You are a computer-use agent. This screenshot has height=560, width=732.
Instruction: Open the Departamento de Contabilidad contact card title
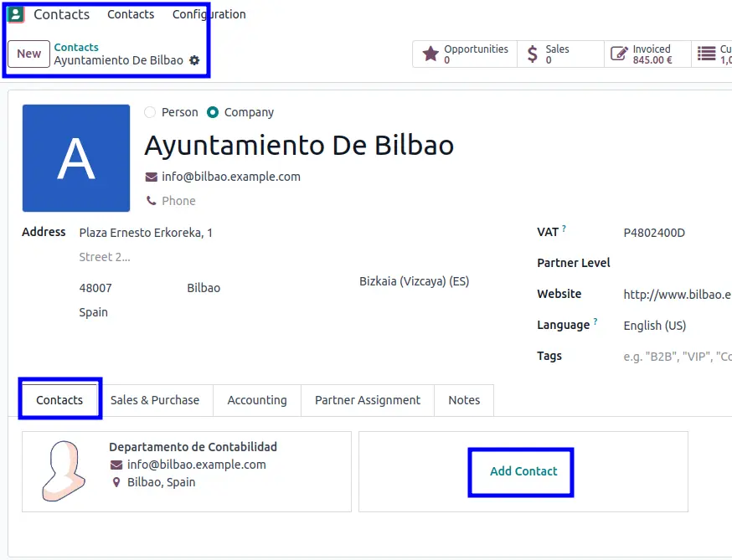point(193,447)
